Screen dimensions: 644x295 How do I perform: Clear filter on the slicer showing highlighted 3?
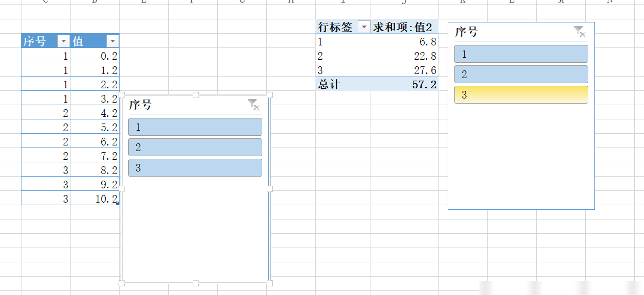580,32
